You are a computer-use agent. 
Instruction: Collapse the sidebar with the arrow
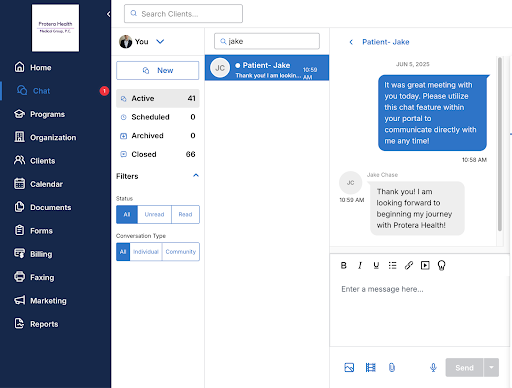[108, 14]
